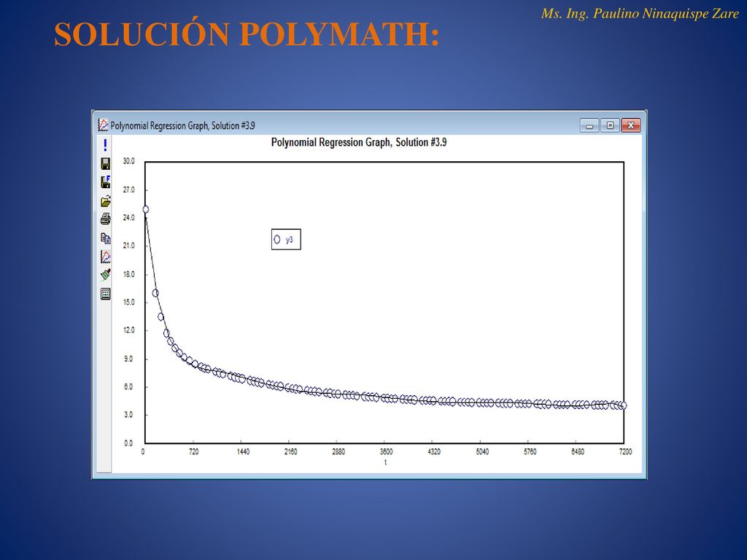The image size is (747, 560).
Task: Minimize the Polynomial Regression Graph window
Action: 589,125
